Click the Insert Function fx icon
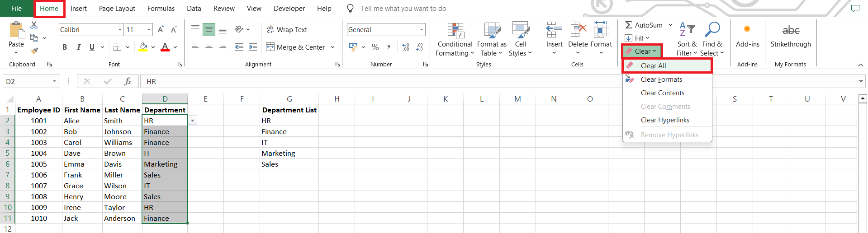The image size is (868, 233). tap(128, 81)
